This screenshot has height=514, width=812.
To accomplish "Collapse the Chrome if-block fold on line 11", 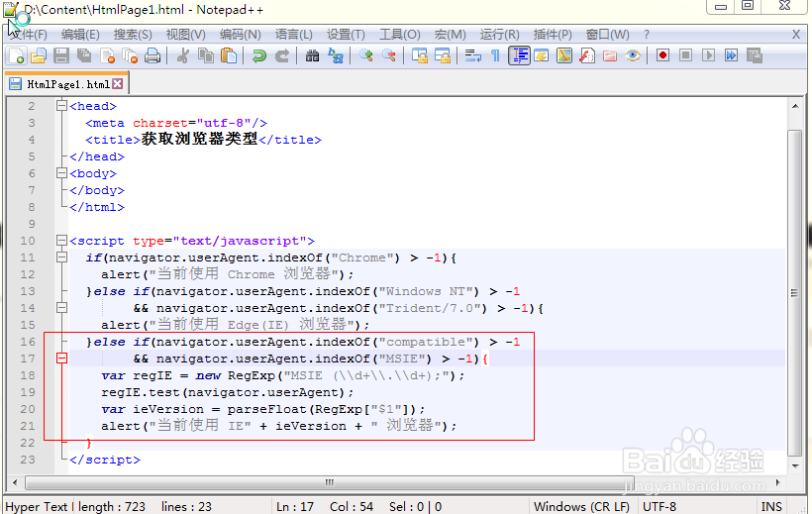I will 61,257.
